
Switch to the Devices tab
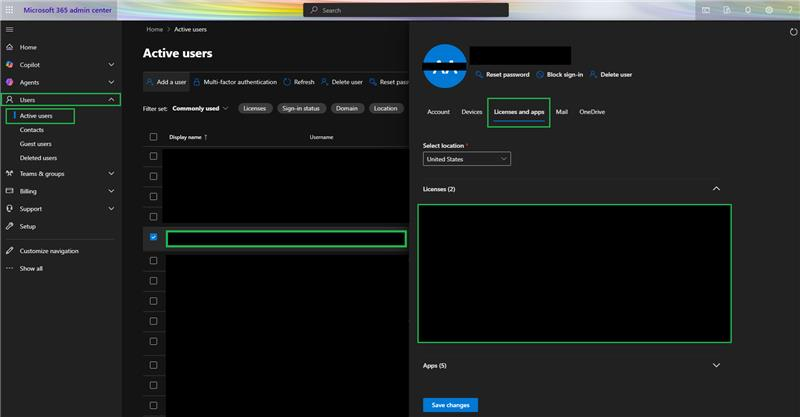pyautogui.click(x=471, y=112)
